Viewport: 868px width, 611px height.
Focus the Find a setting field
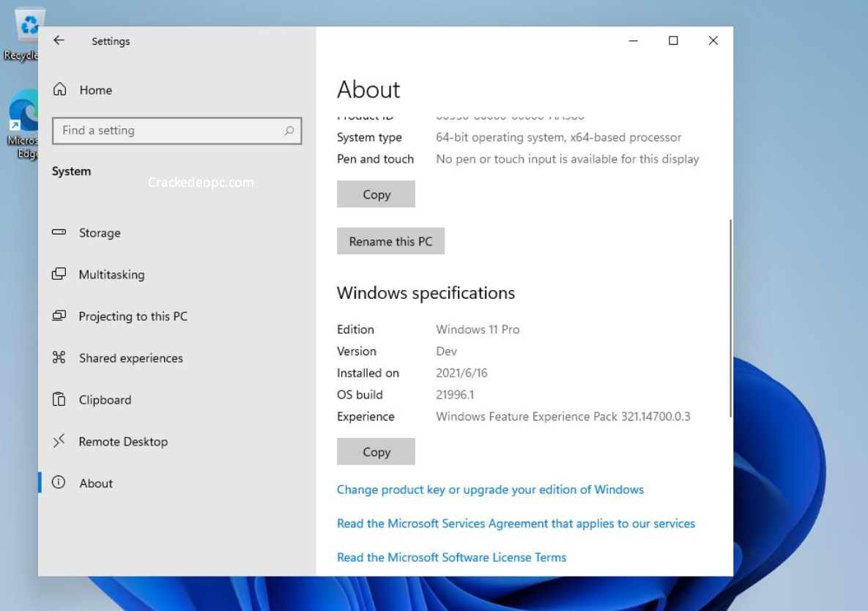(x=177, y=130)
